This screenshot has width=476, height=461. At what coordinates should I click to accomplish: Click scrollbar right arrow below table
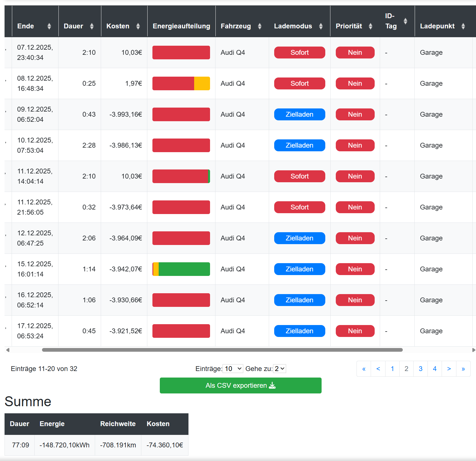[473, 350]
